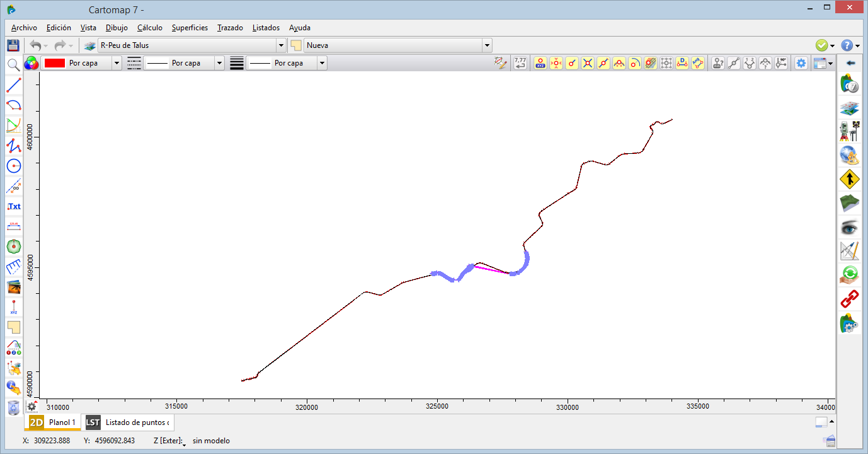Switch to Listado de puntos tab
The height and width of the screenshot is (454, 868).
[128, 422]
